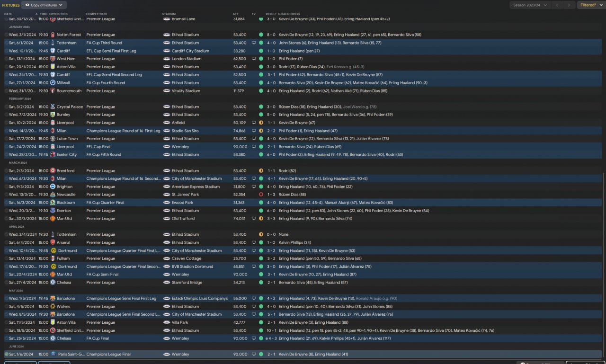This screenshot has height=364, width=606.
Task: Open the FA Cup Quarter Final competition link
Action: [x=105, y=203]
